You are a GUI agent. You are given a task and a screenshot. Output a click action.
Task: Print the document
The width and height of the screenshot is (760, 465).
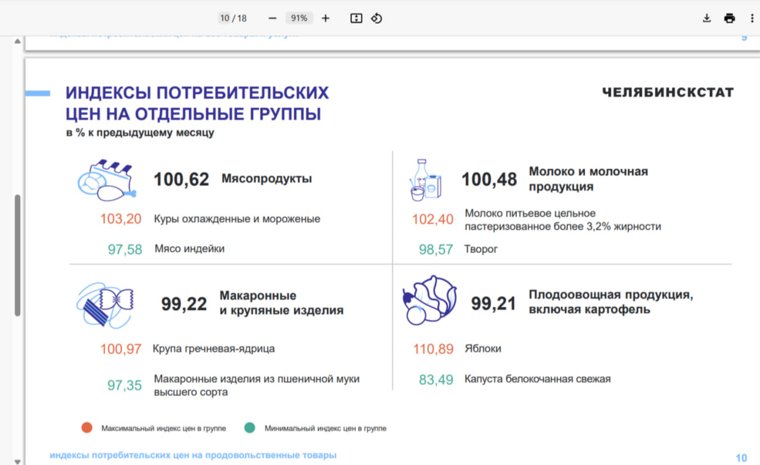coord(729,18)
